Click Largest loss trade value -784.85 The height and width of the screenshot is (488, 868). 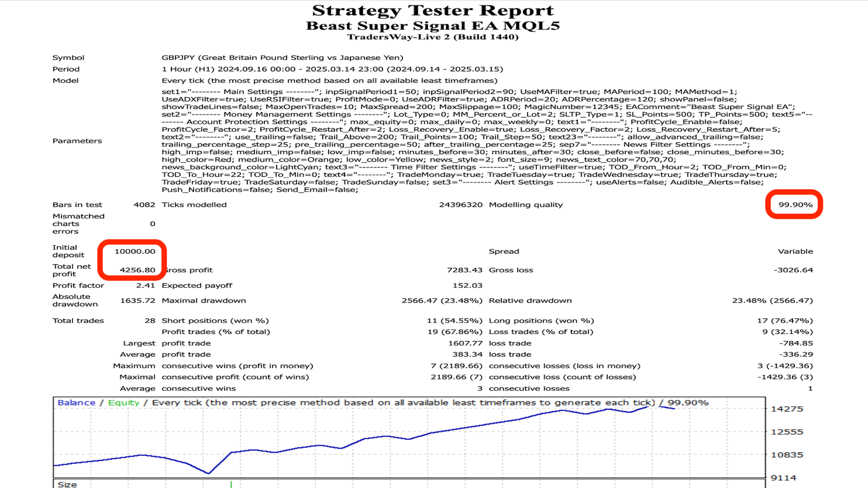[x=796, y=343]
